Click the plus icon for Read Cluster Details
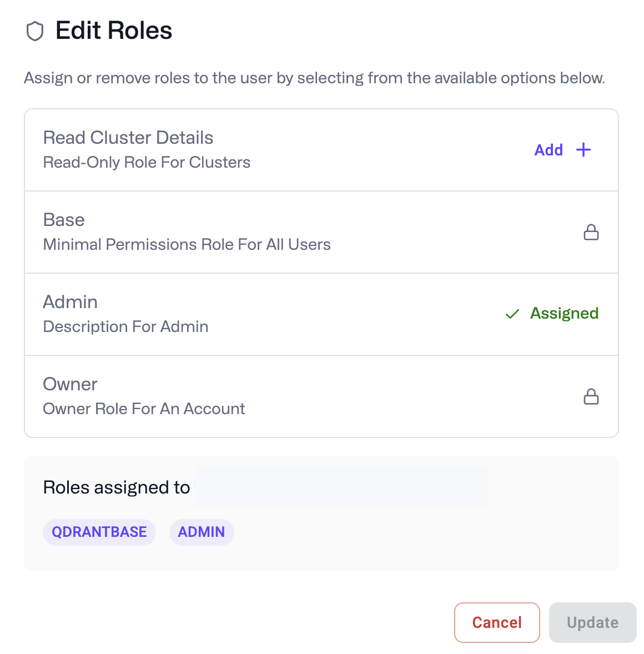The width and height of the screenshot is (644, 654). 583,150
